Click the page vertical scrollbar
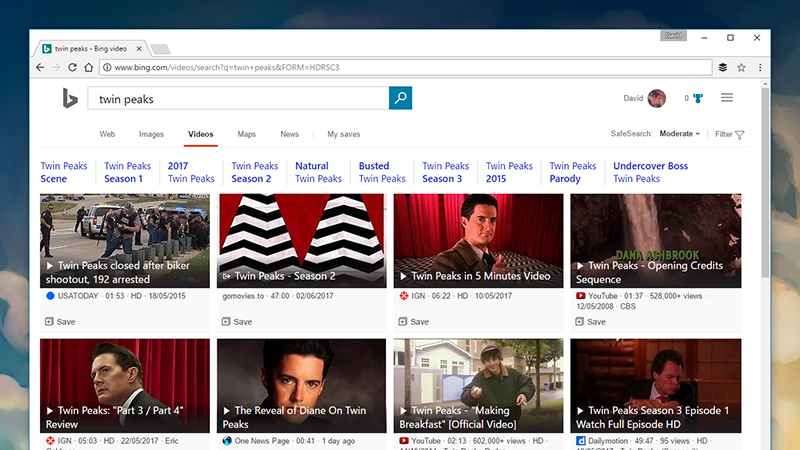This screenshot has width=800, height=450. 765,184
